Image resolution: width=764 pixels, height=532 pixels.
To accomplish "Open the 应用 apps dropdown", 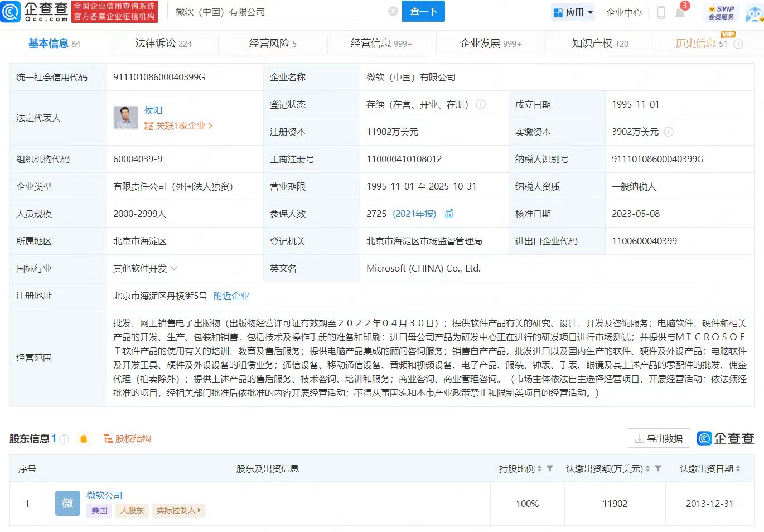I will click(573, 12).
